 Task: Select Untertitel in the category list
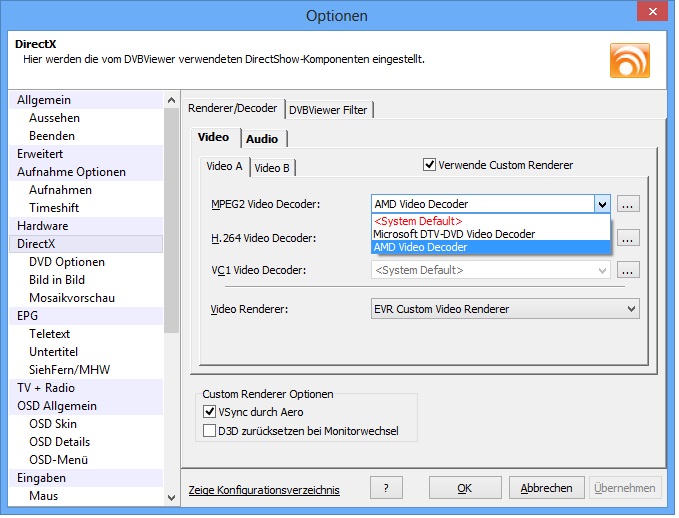coord(87,353)
